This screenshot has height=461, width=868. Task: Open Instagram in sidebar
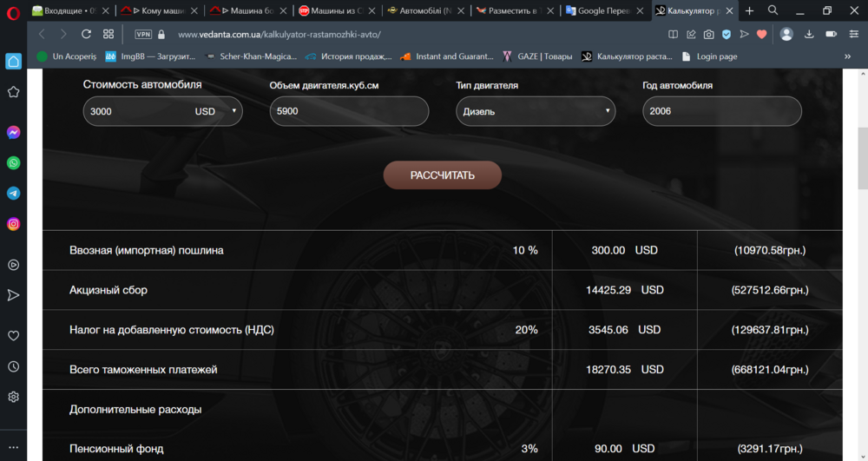coord(13,224)
